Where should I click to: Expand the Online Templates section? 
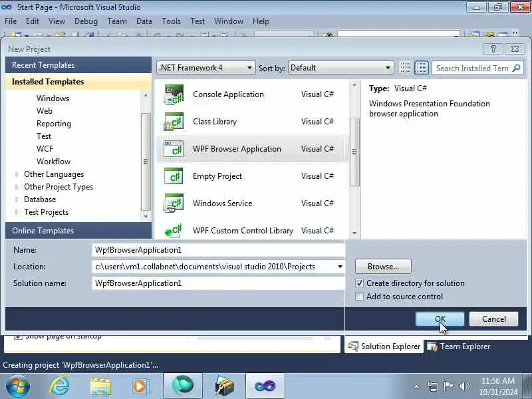click(x=78, y=230)
